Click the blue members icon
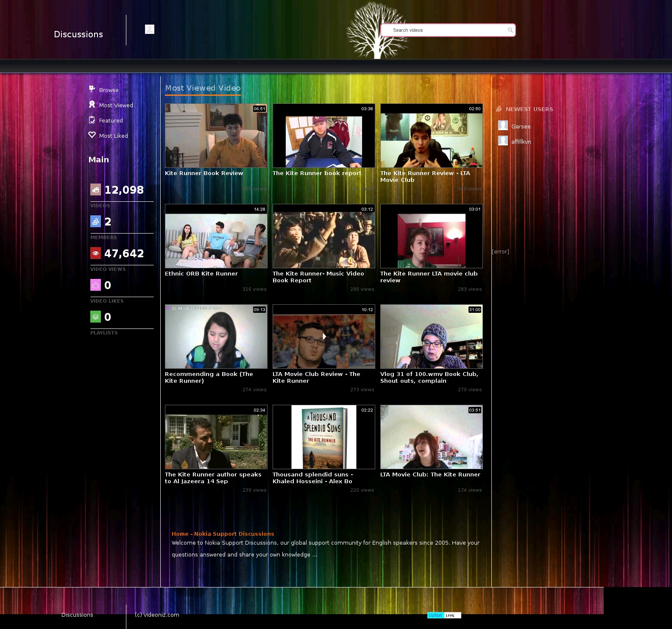The image size is (672, 629). [x=95, y=221]
